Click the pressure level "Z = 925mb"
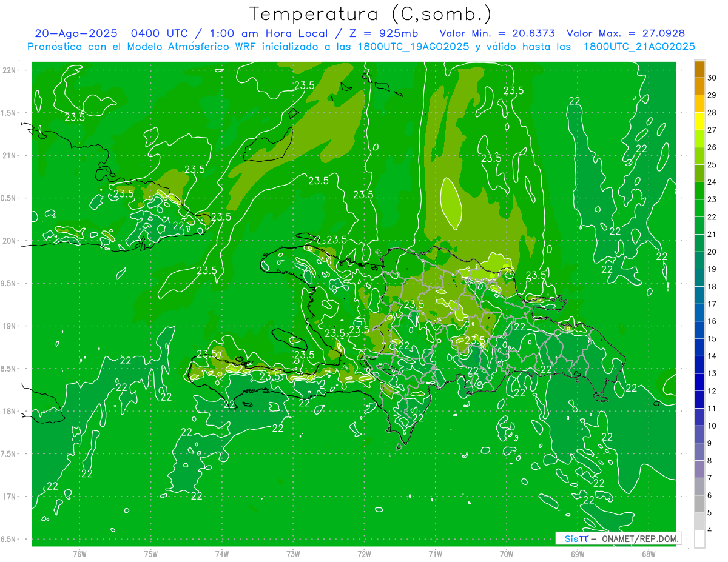Screen dimensions: 728x562 (x=383, y=34)
